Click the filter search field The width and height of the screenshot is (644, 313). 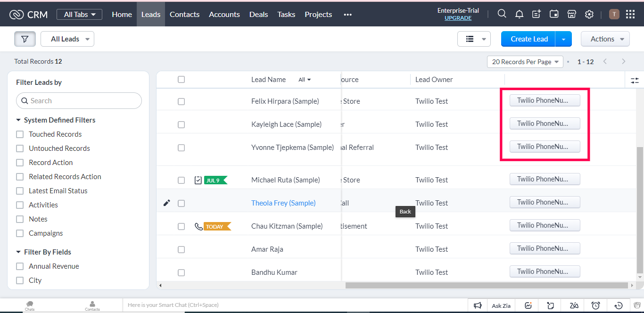[79, 101]
